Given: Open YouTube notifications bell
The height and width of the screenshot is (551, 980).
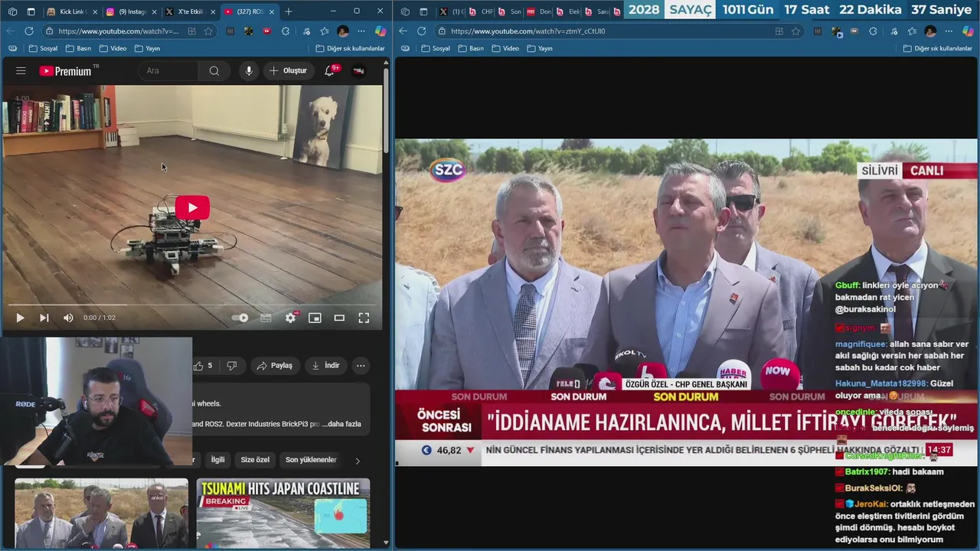Looking at the screenshot, I should tap(329, 70).
